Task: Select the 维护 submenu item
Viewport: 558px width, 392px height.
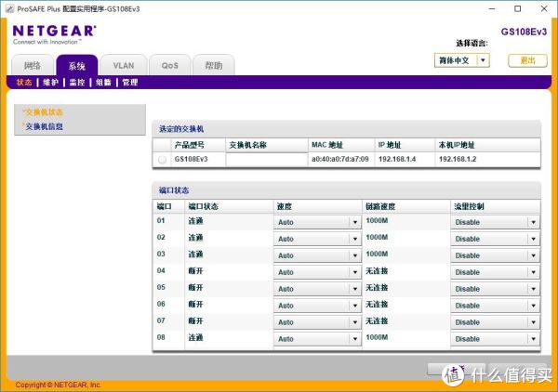Action: point(50,83)
